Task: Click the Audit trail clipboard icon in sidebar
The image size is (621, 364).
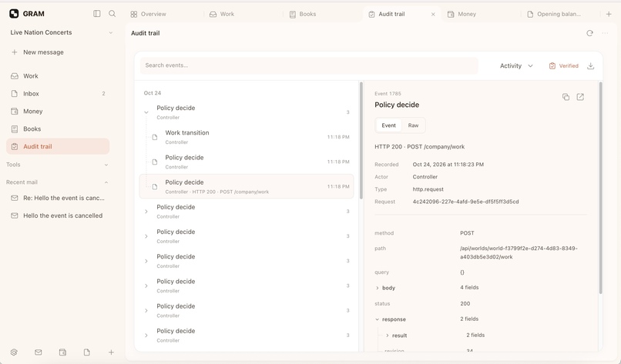Action: tap(15, 146)
